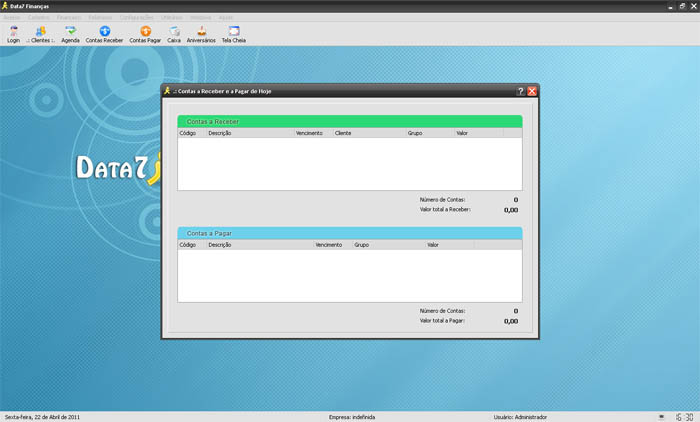Viewport: 700px width, 422px height.
Task: Open the Relatórios menu
Action: [100, 17]
